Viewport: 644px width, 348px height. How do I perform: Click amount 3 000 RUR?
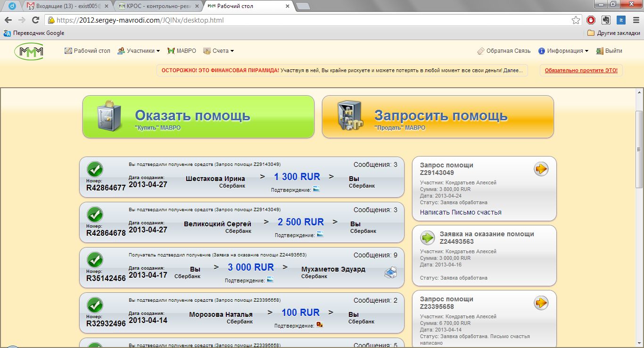pos(251,267)
